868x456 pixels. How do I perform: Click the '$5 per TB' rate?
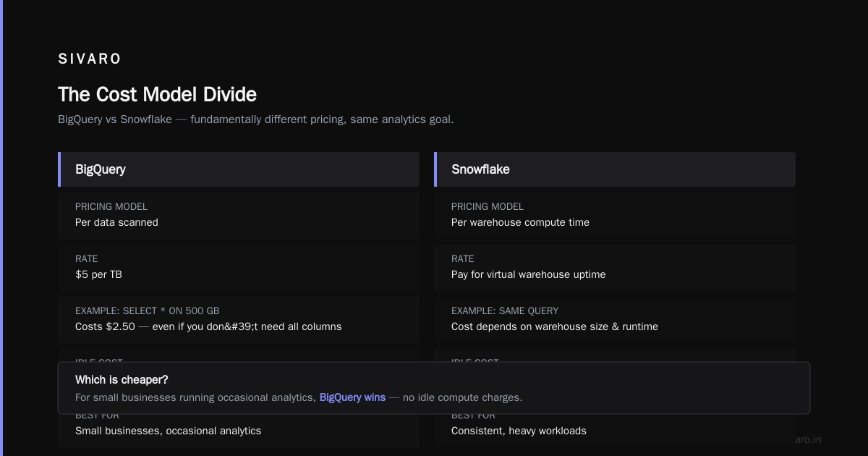(x=98, y=274)
